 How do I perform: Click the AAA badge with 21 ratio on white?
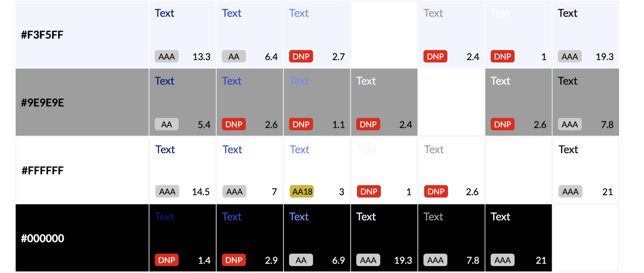(x=571, y=192)
